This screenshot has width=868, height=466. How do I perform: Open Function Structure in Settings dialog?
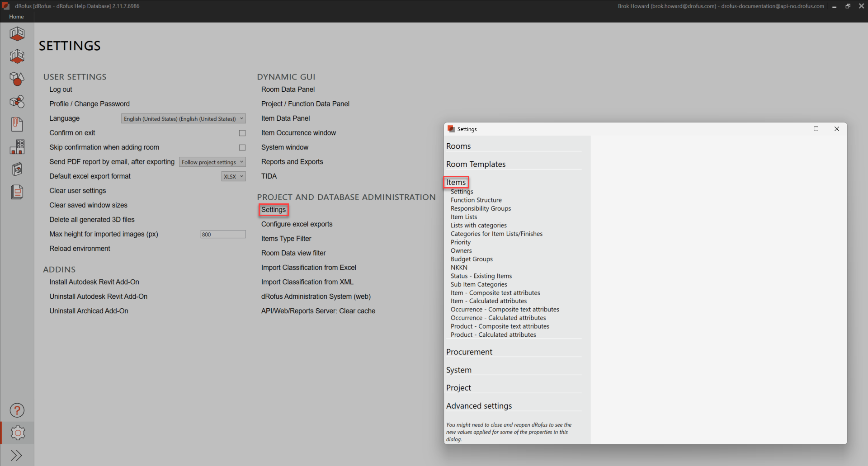[x=476, y=200]
